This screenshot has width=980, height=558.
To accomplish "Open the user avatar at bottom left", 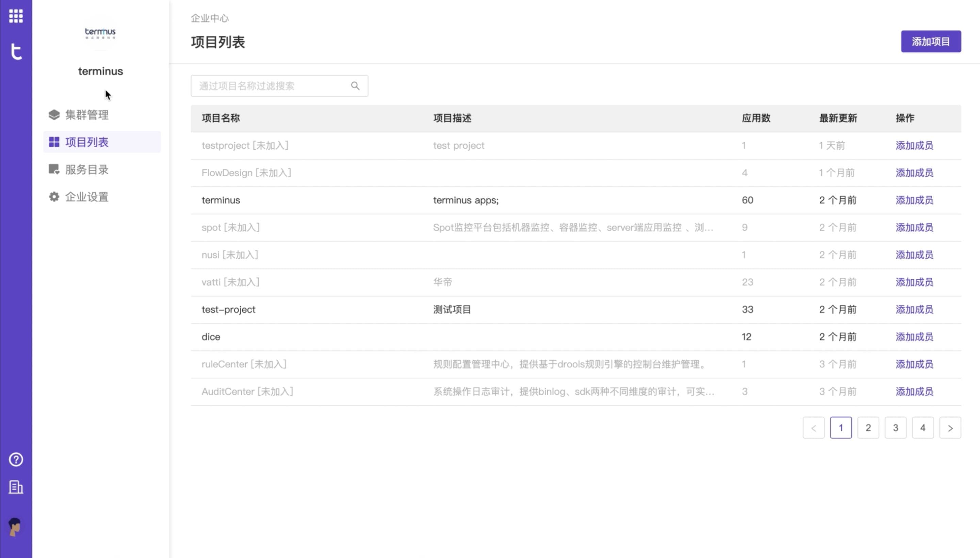I will 15,527.
